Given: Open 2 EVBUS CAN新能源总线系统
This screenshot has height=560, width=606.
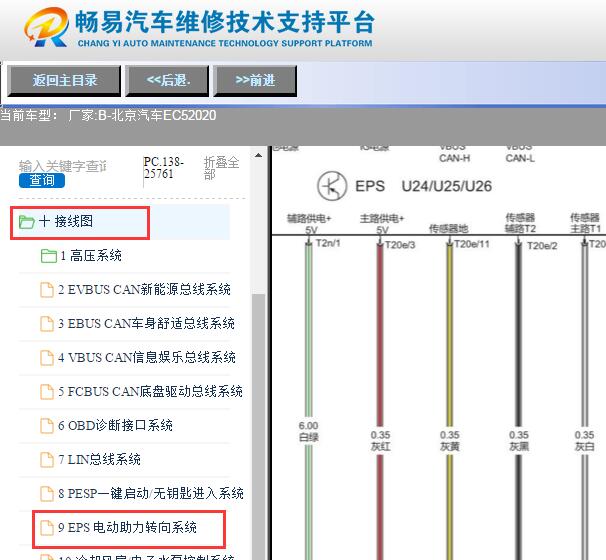Looking at the screenshot, I should [145, 289].
